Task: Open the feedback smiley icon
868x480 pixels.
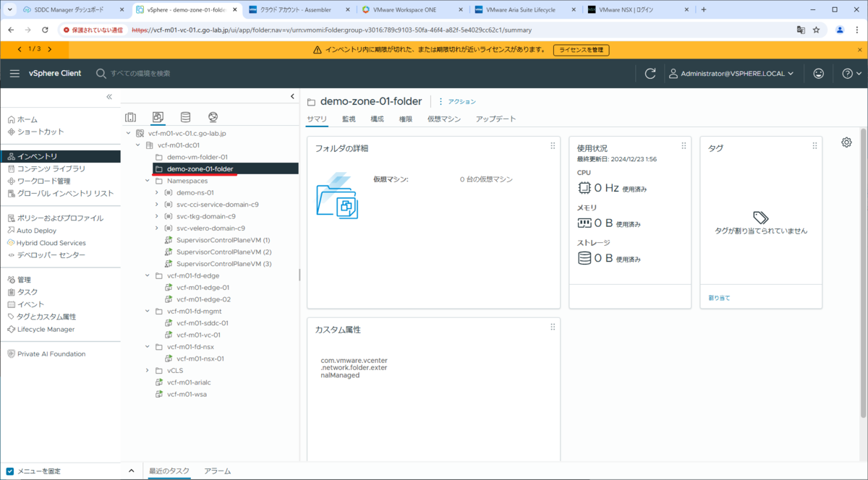Action: point(819,74)
